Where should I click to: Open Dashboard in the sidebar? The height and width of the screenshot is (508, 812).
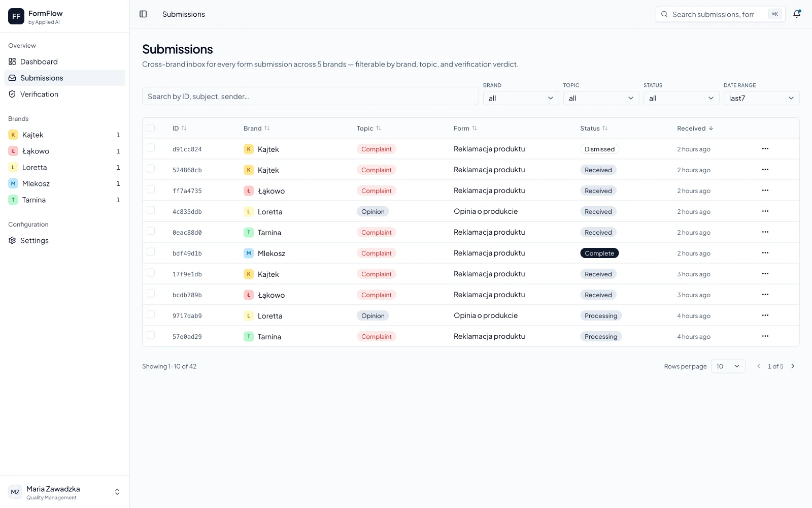64,61
